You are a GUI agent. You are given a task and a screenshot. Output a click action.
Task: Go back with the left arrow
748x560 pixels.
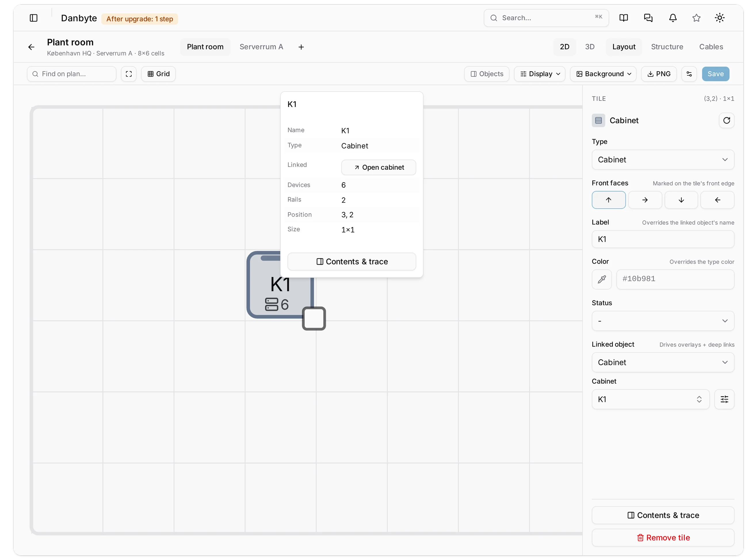(31, 47)
